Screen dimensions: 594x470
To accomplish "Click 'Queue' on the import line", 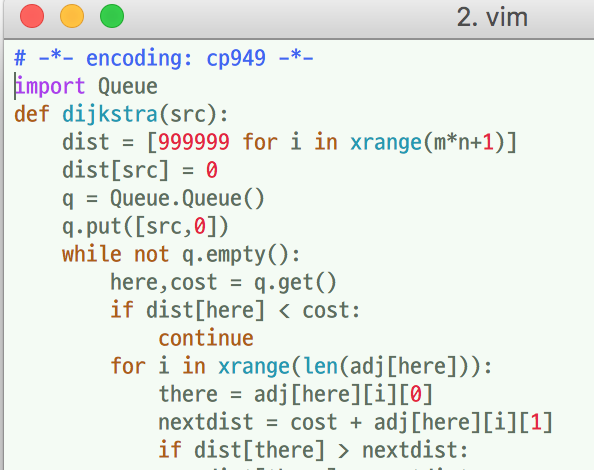I will (128, 86).
